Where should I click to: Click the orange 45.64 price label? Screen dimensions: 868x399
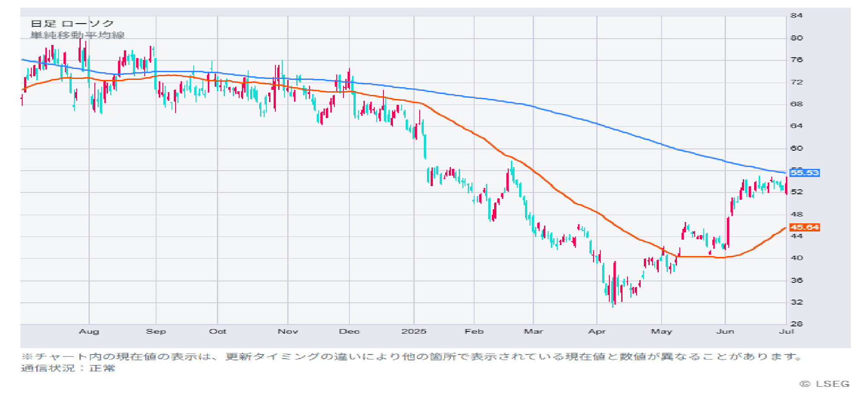(x=804, y=227)
